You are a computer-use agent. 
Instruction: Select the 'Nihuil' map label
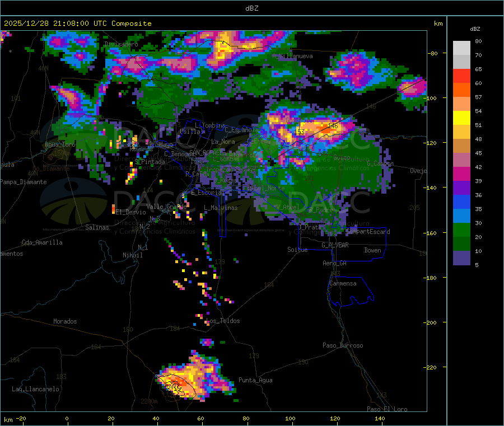coord(133,255)
